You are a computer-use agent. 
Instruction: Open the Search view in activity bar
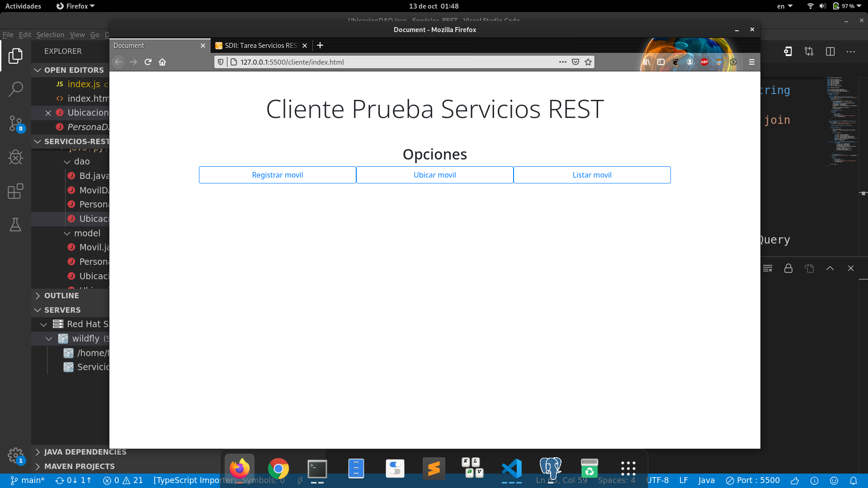[x=15, y=89]
